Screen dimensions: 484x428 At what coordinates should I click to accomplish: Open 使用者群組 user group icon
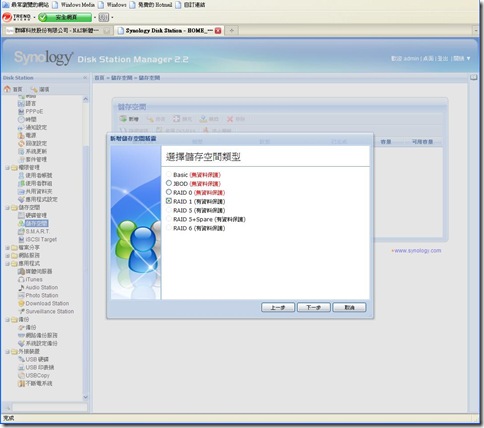tap(21, 183)
